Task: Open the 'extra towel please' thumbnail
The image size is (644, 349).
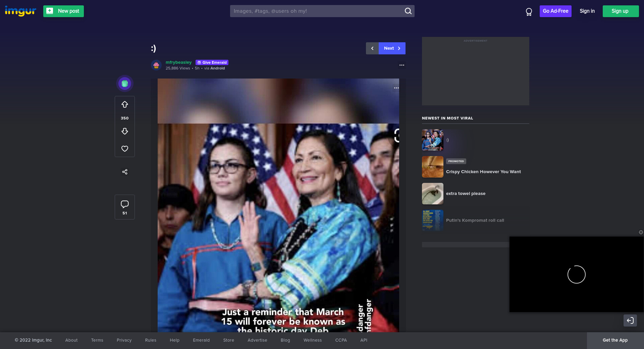Action: (433, 194)
